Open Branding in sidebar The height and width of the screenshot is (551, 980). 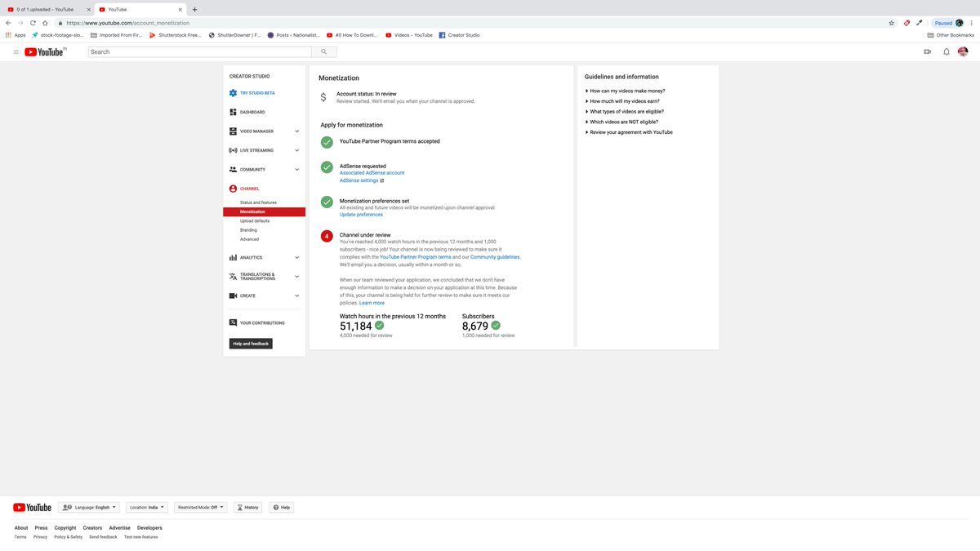pyautogui.click(x=248, y=230)
